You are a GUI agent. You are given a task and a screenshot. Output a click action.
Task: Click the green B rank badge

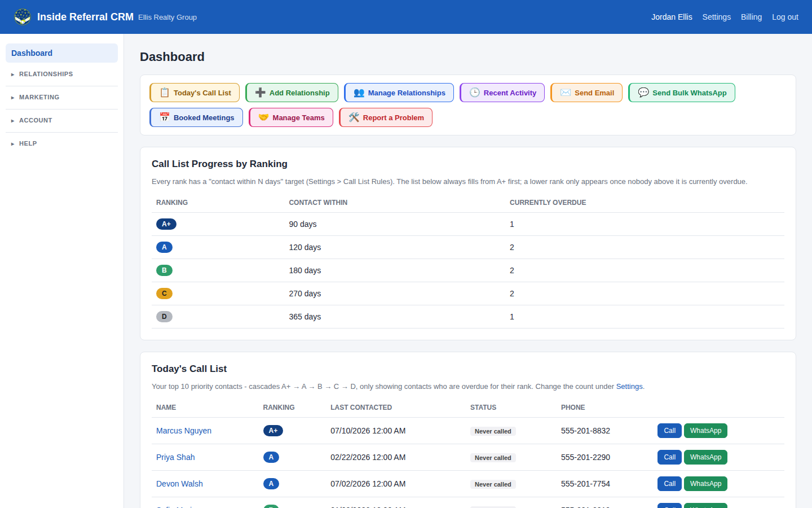click(164, 270)
